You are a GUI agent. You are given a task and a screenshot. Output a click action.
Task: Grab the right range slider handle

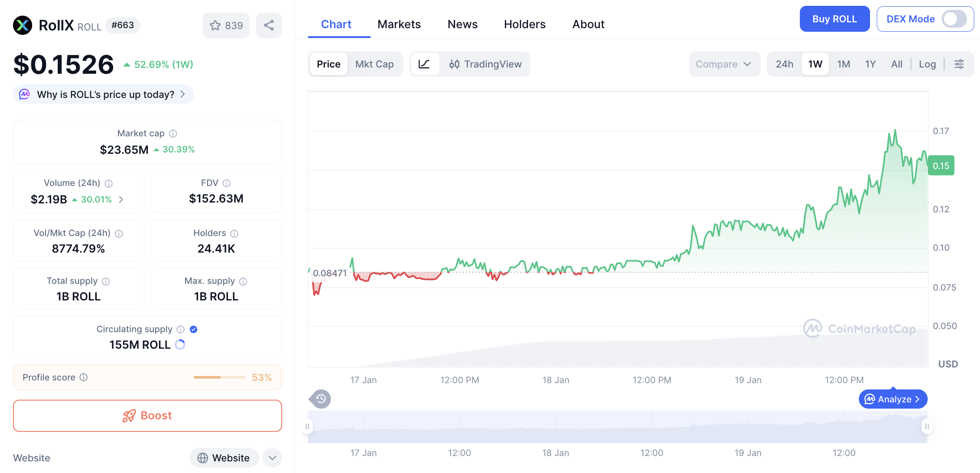click(927, 427)
